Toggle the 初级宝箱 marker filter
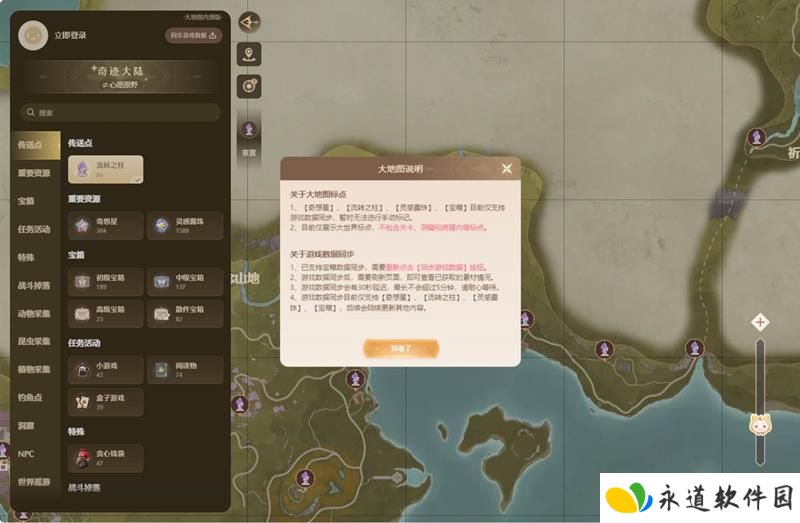 (106, 282)
